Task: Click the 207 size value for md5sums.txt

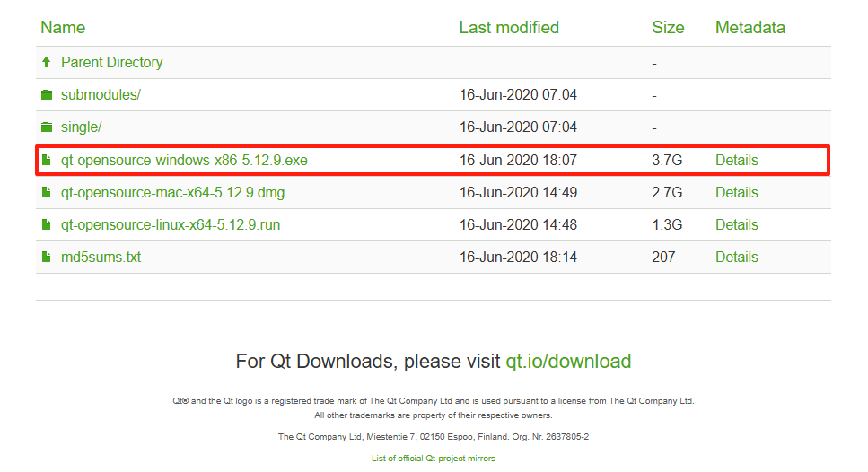Action: click(x=663, y=257)
